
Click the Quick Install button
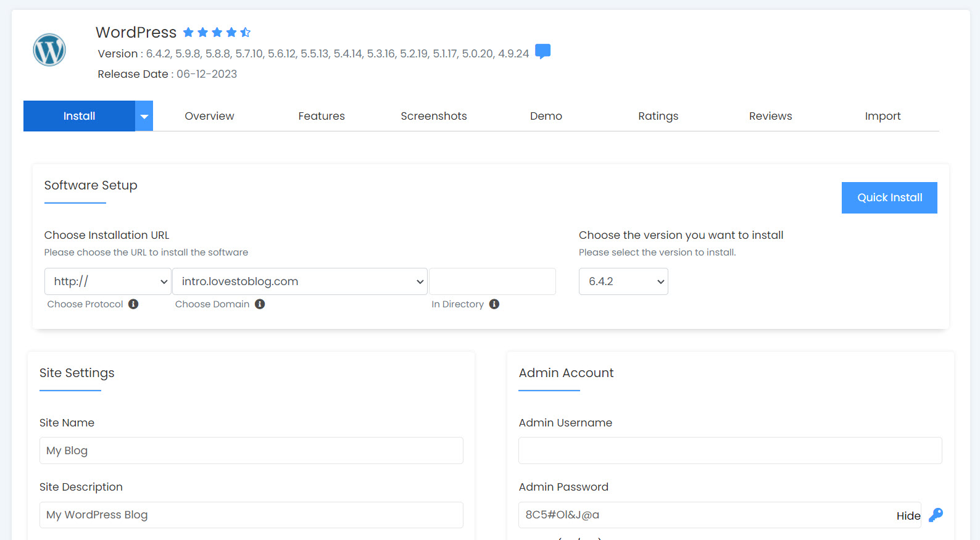point(889,197)
